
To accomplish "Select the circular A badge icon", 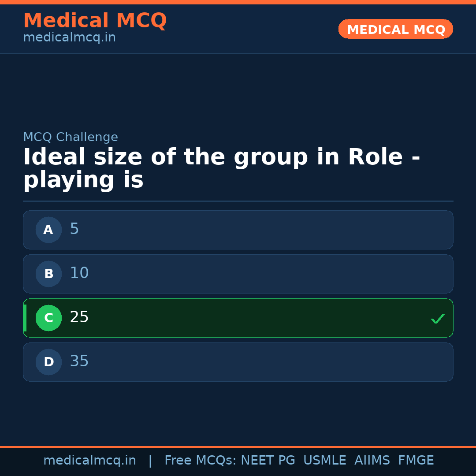I will click(48, 230).
